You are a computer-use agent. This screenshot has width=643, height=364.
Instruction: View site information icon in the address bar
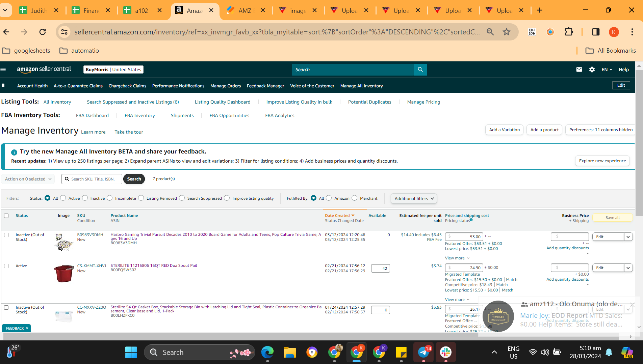coord(64,32)
